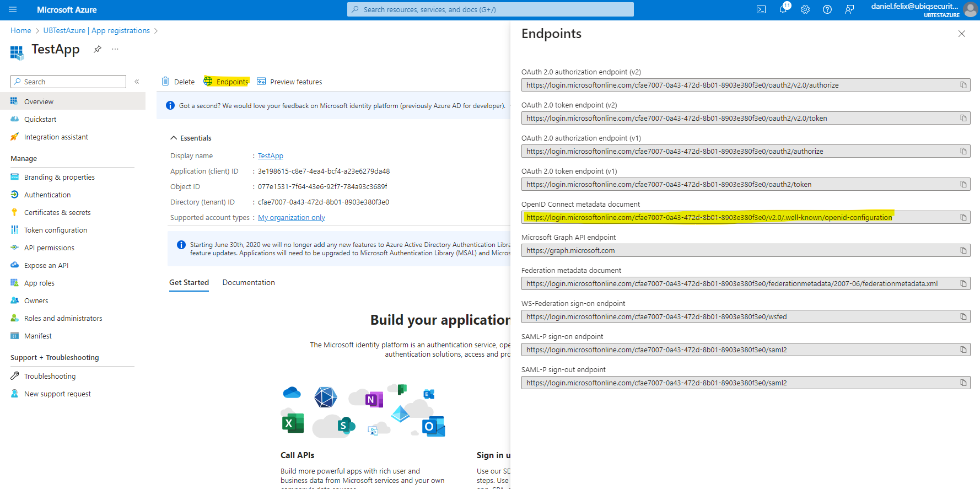
Task: Copy Microsoft Graph API endpoint
Action: [x=963, y=250]
